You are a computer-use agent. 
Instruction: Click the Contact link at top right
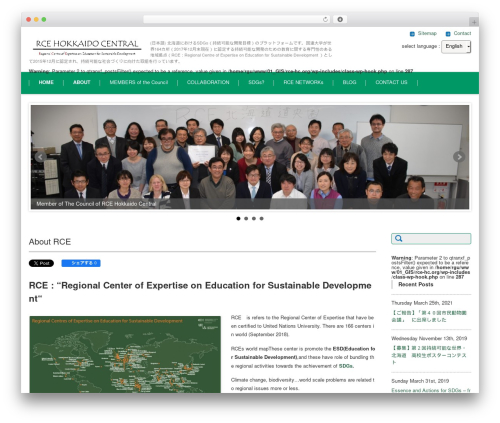(x=462, y=33)
